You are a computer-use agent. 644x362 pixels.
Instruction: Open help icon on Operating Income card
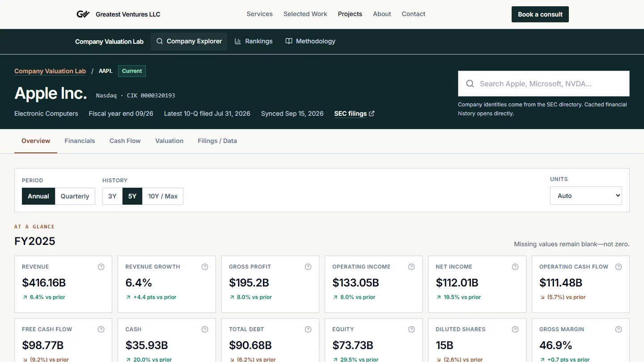[x=411, y=267]
